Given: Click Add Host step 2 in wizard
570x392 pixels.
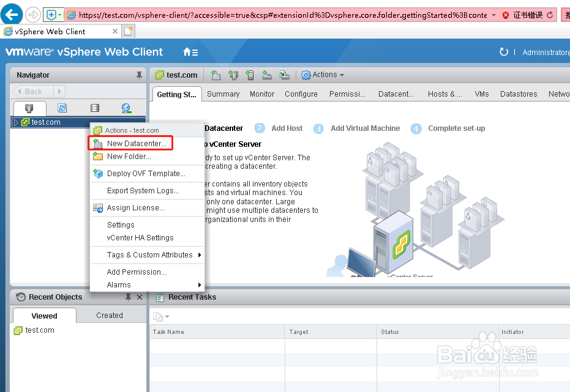Looking at the screenshot, I should [279, 128].
